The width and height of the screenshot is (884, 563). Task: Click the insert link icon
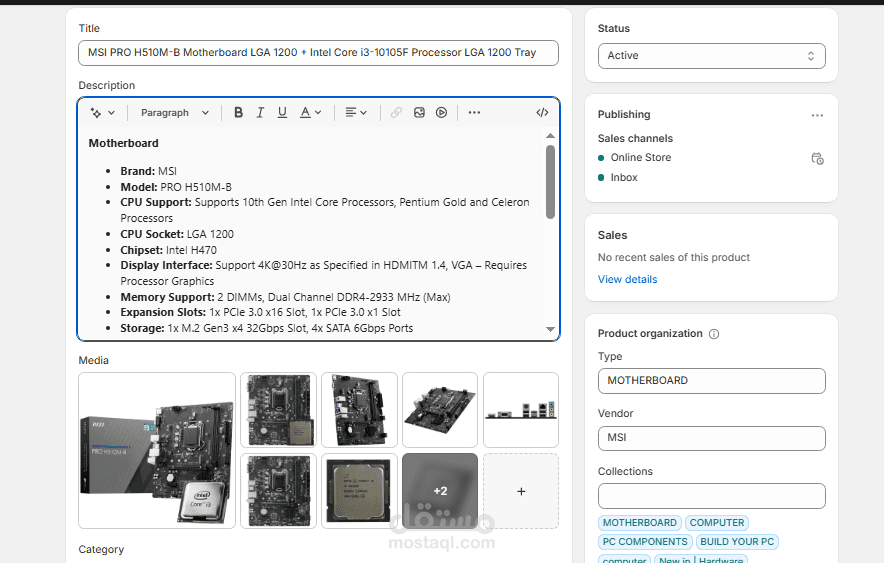tap(396, 113)
